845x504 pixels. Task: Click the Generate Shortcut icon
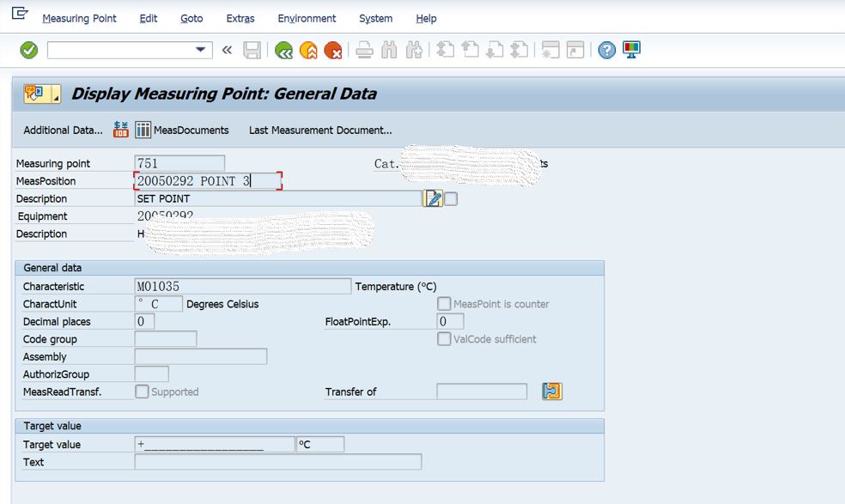[575, 50]
